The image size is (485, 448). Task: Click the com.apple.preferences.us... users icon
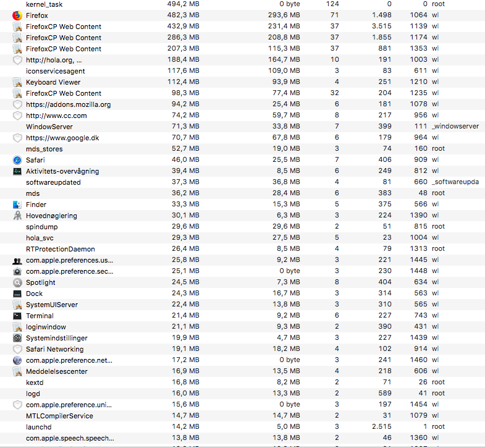tap(17, 261)
